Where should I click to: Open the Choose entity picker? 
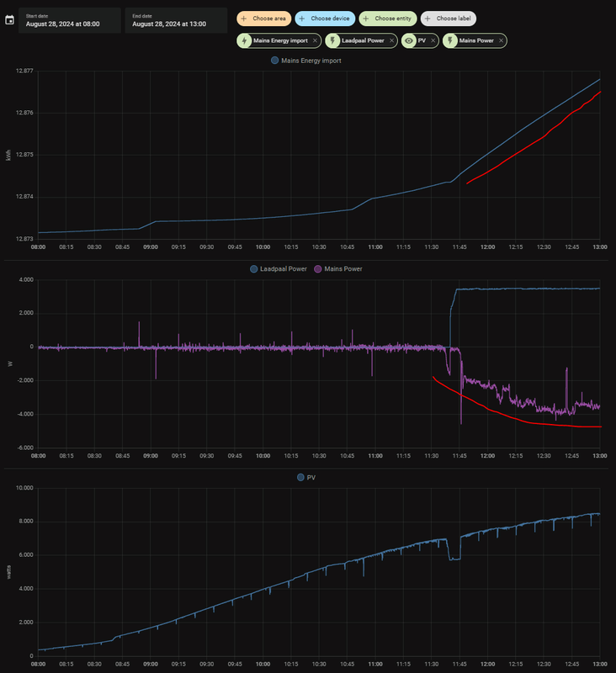pos(388,19)
